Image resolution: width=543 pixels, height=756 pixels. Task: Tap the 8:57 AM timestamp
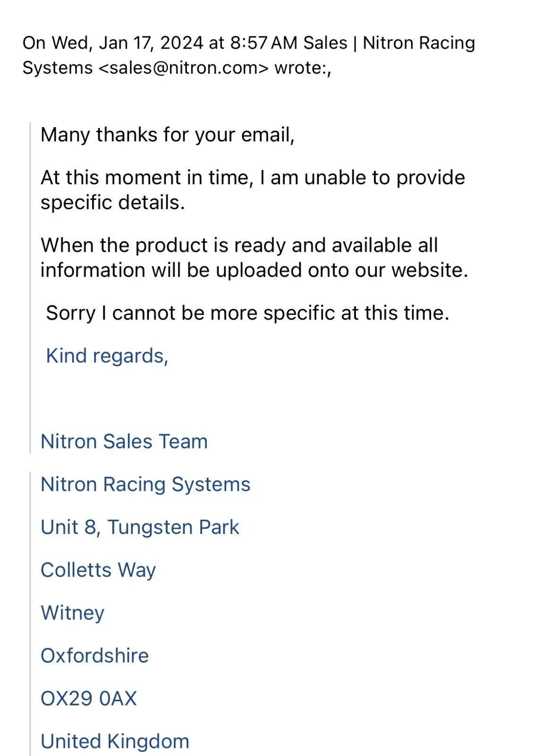tap(263, 43)
